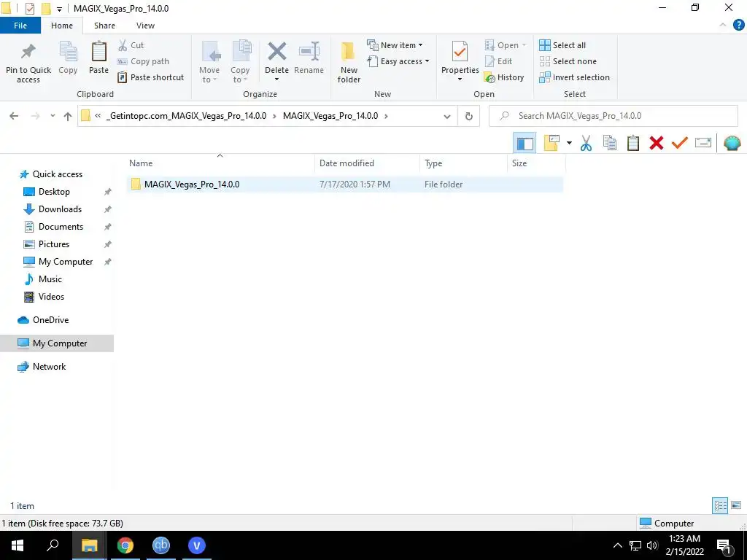Click the Paste clipboard icon
747x560 pixels.
pos(98,52)
